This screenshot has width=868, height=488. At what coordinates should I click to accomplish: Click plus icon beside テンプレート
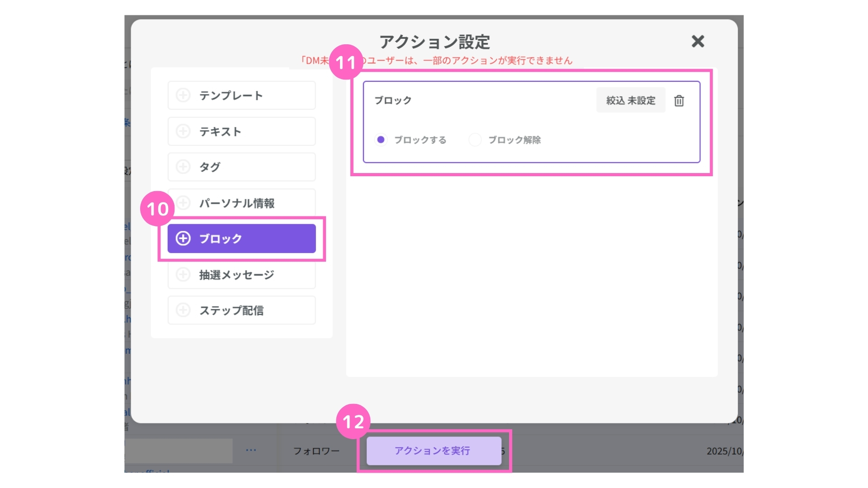tap(183, 95)
